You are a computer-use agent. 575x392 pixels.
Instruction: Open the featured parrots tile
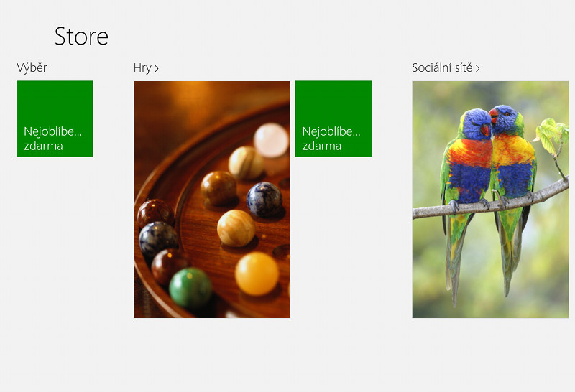(x=491, y=200)
